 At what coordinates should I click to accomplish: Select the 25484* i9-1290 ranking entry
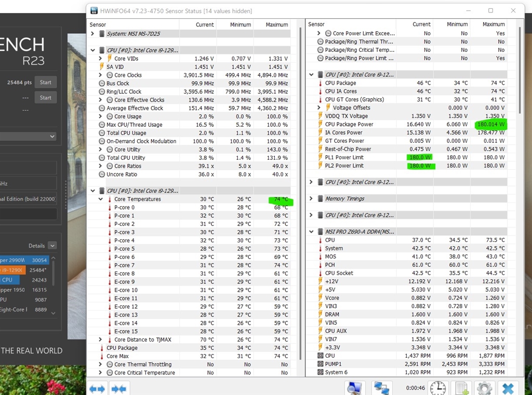point(24,270)
